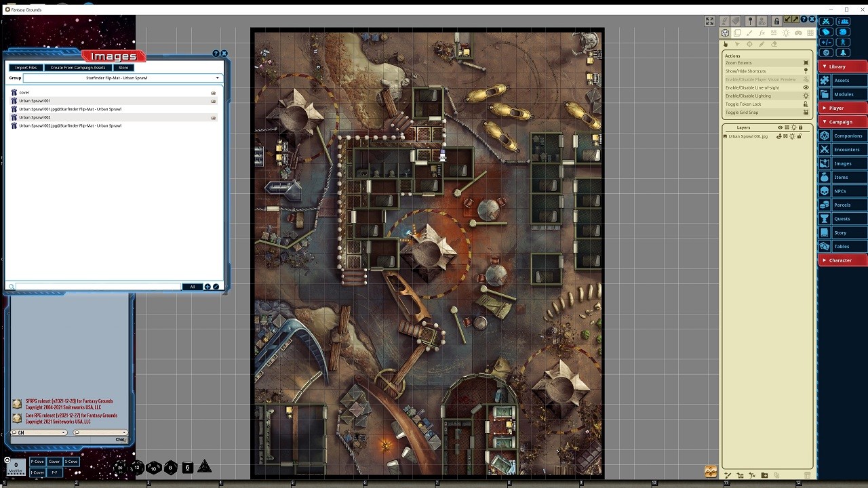Image resolution: width=868 pixels, height=488 pixels.
Task: Click the Zoom Extents icon in Actions
Action: [x=806, y=62]
